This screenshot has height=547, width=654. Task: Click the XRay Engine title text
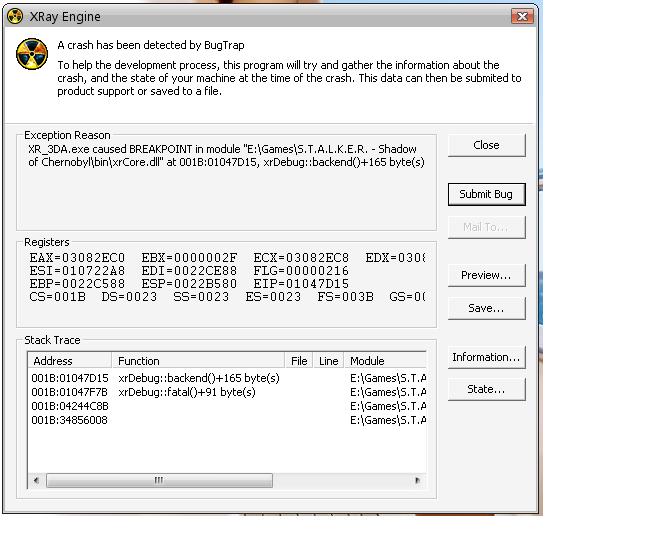click(65, 17)
